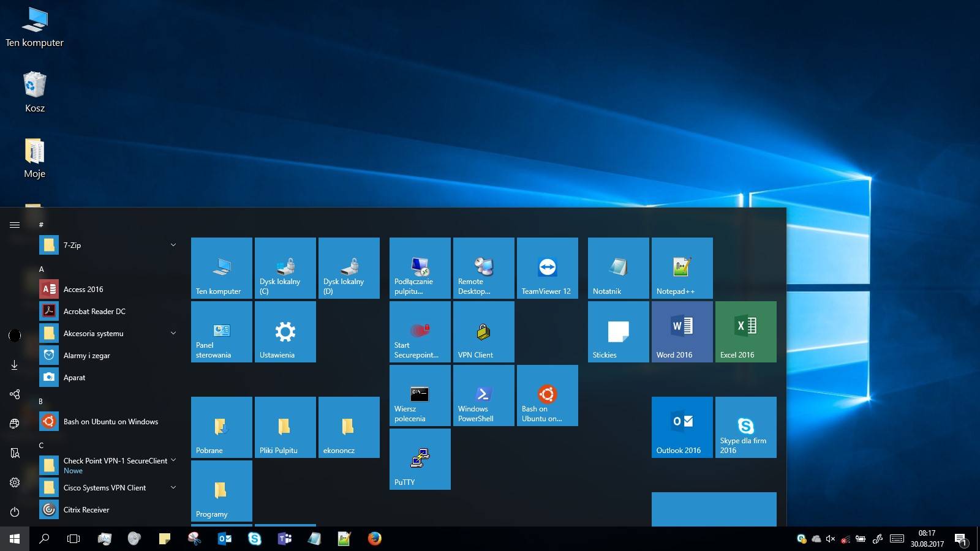The width and height of the screenshot is (980, 551).
Task: Open the Excel 2016 tile
Action: coord(746,332)
